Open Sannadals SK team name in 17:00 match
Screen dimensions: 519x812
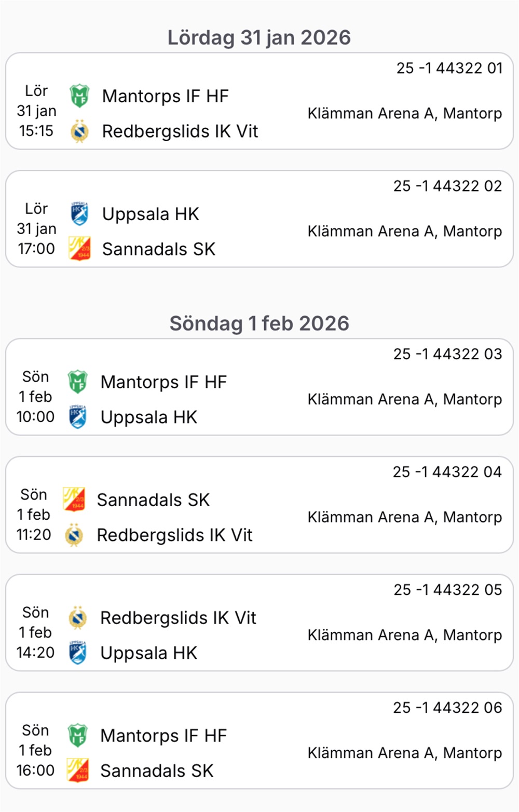tap(158, 249)
